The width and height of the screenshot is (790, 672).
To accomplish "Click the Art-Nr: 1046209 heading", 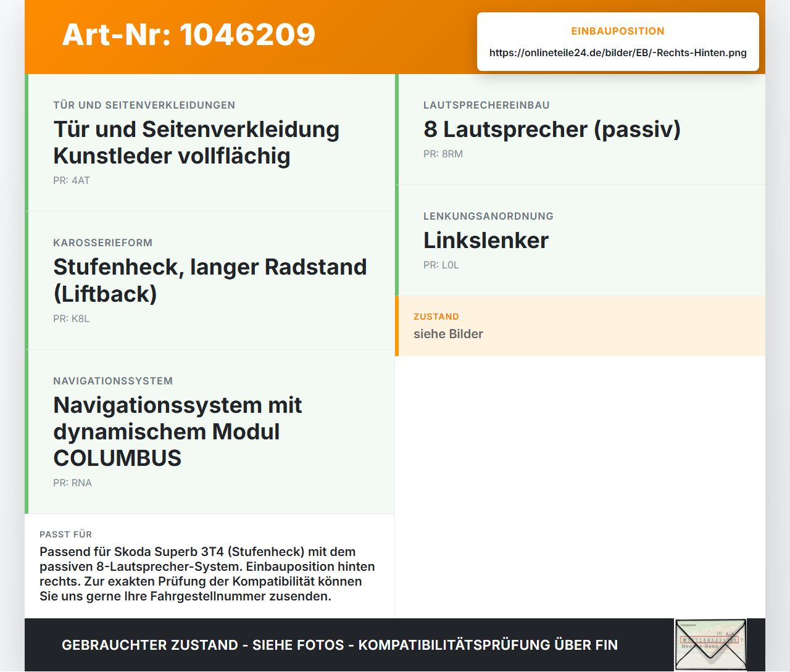I will point(189,35).
